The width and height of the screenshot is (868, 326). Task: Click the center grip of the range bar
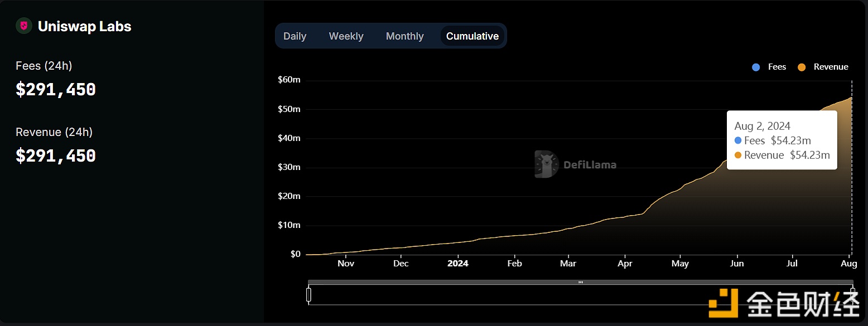tap(581, 283)
